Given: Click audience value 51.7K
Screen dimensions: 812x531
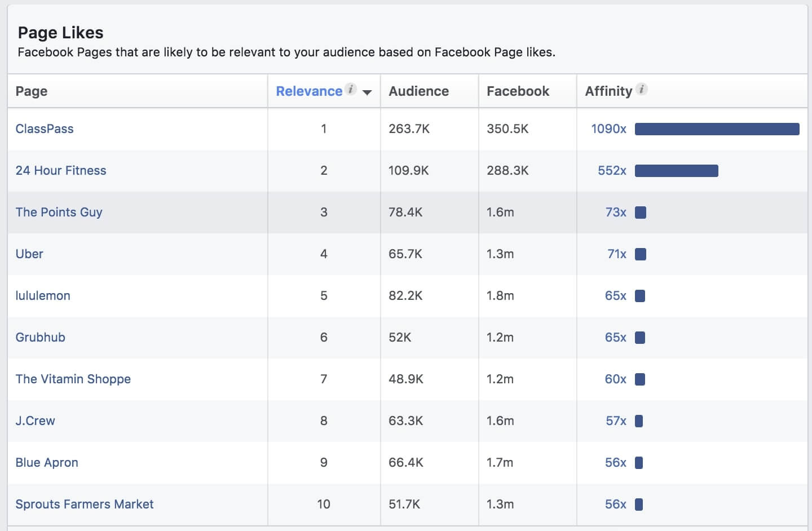Looking at the screenshot, I should point(404,504).
